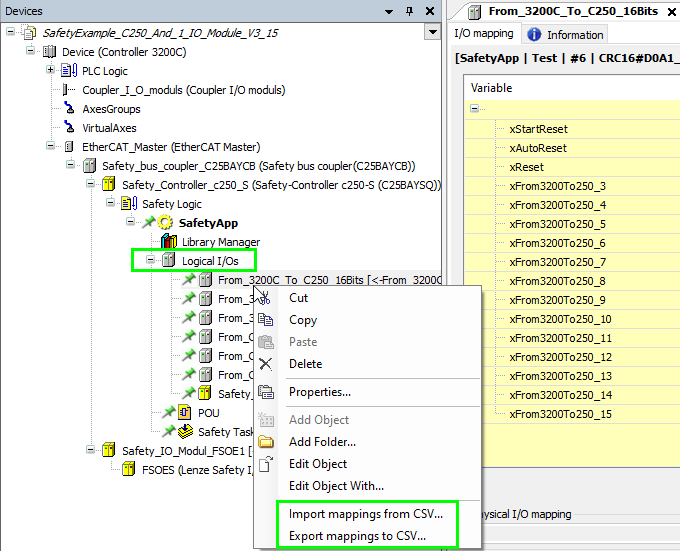This screenshot has width=680, height=551.
Task: Click the Coupler_I_O_moduls device icon
Action: click(x=69, y=90)
